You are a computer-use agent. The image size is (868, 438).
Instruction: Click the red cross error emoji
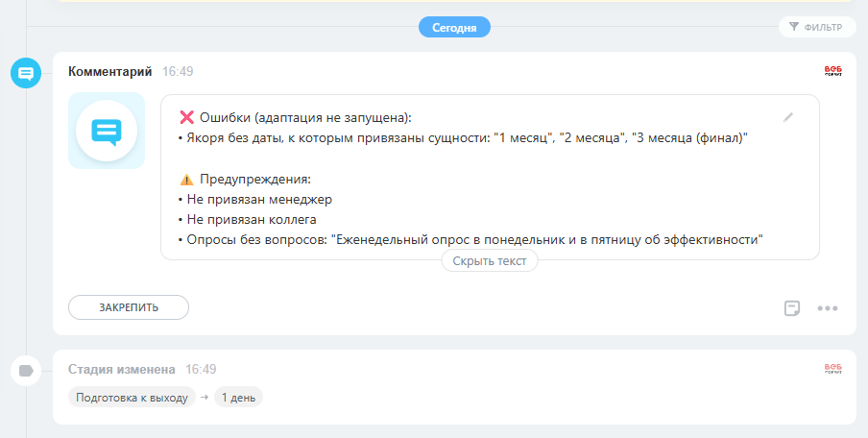click(187, 117)
